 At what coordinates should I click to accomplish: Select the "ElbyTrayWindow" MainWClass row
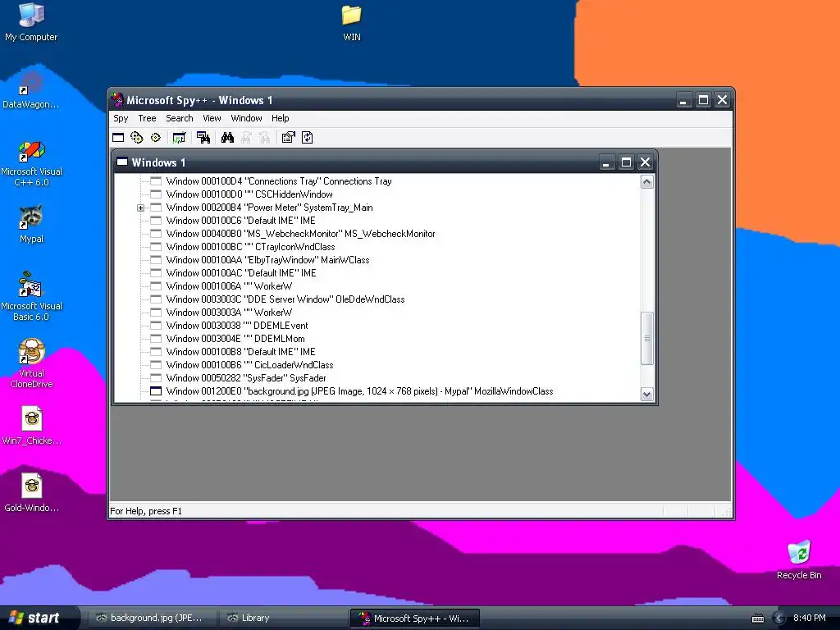tap(268, 260)
